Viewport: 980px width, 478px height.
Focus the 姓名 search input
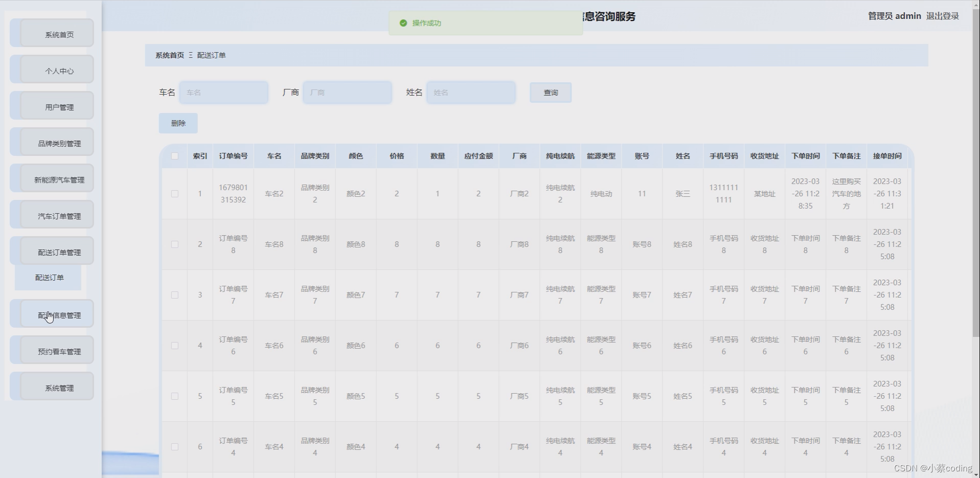[x=471, y=93]
